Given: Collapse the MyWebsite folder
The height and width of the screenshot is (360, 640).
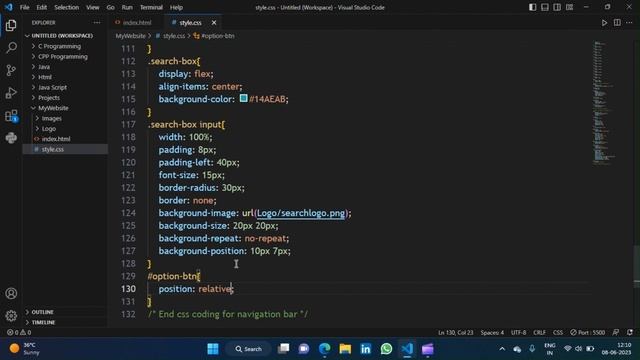Looking at the screenshot, I should [x=53, y=108].
